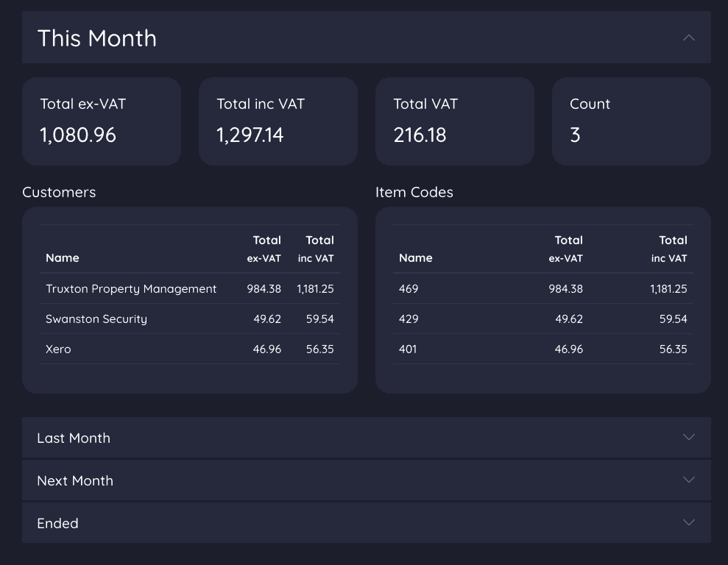This screenshot has height=565, width=728.
Task: Open item code 429 entry
Action: [x=409, y=319]
